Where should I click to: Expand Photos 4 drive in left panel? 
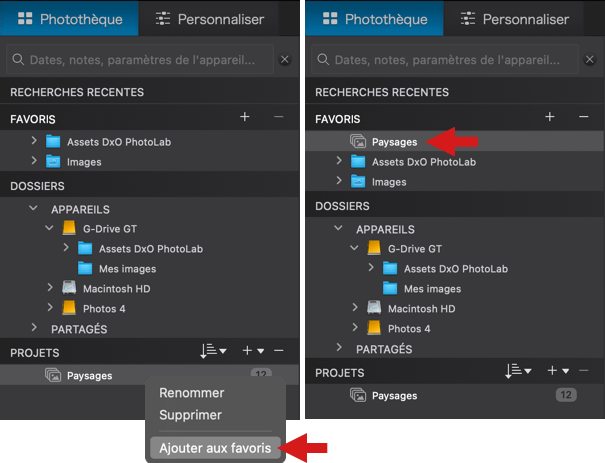coord(50,307)
